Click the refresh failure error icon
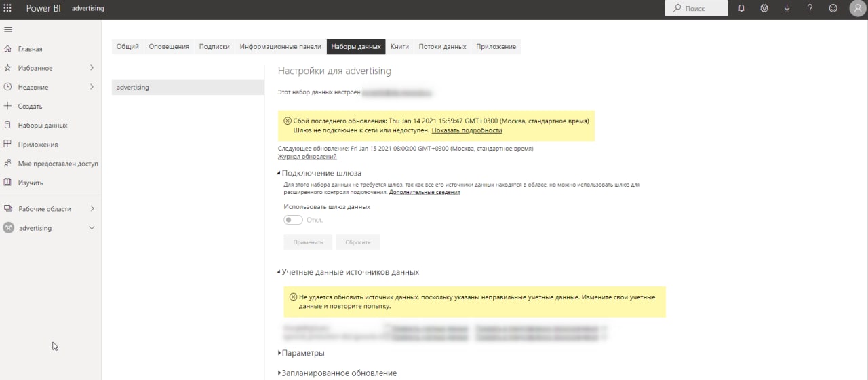This screenshot has width=868, height=380. (288, 121)
